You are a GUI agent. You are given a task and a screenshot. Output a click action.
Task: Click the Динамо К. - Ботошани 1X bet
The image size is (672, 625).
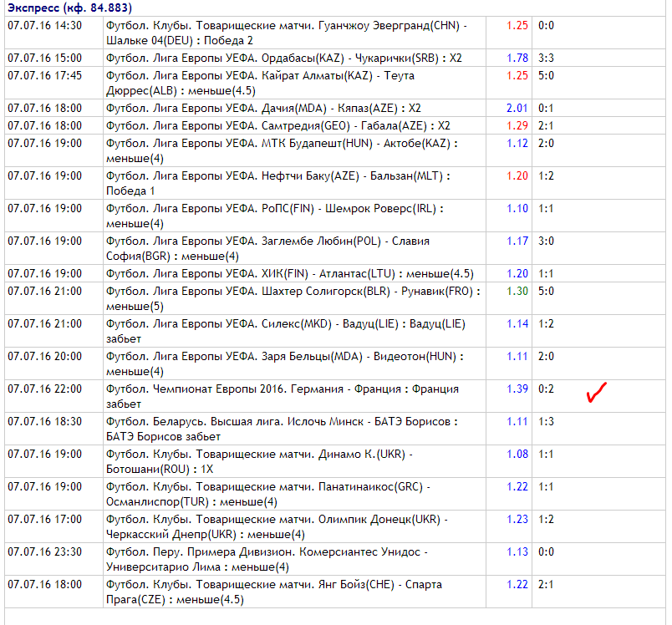[259, 461]
